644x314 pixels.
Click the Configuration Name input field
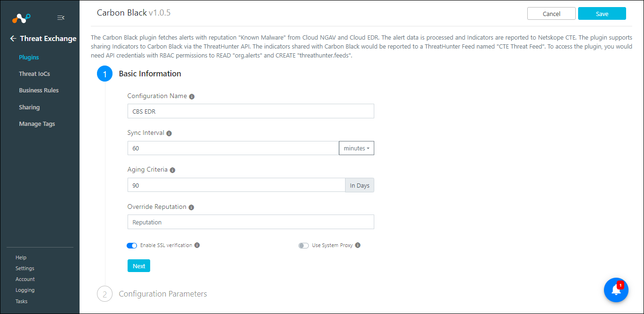coord(251,111)
